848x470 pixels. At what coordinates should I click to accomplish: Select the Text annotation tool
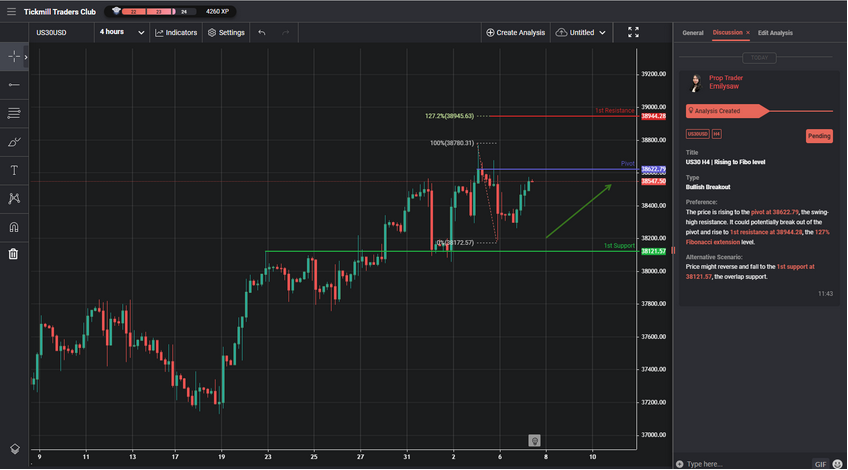[14, 170]
